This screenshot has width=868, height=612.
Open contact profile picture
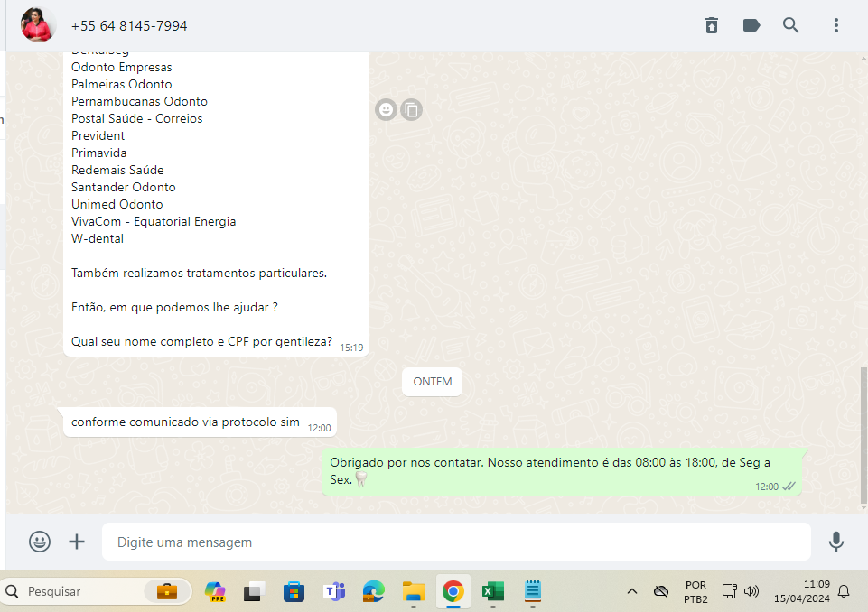pyautogui.click(x=38, y=25)
